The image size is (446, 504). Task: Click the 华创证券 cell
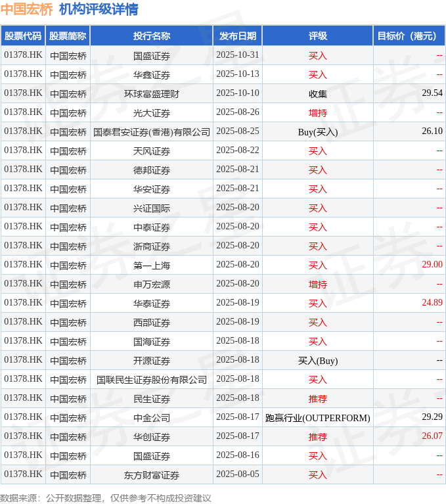[152, 437]
